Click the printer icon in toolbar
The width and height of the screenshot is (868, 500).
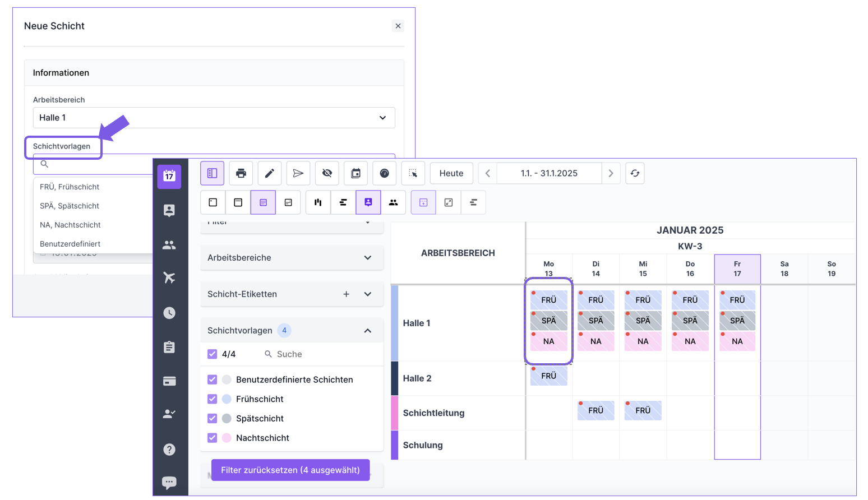[241, 173]
